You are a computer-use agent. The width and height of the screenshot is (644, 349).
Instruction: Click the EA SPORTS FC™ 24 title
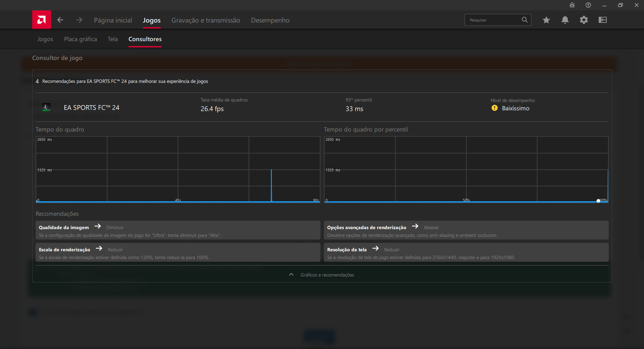click(x=92, y=107)
